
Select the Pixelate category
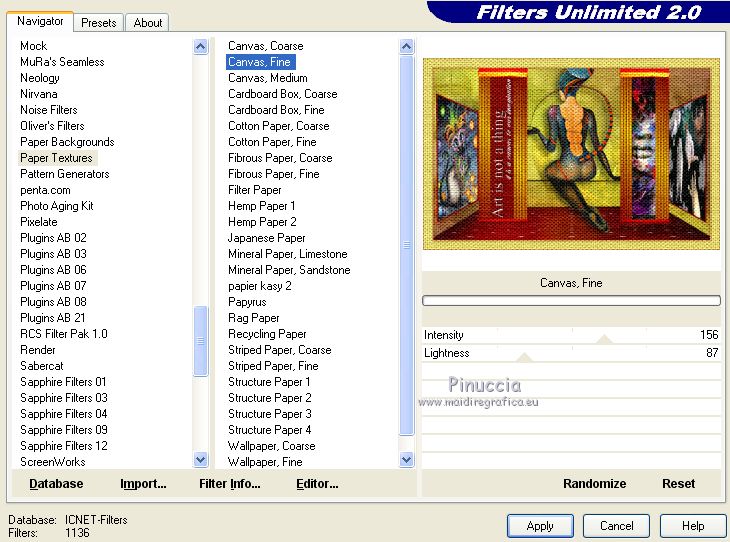(39, 222)
